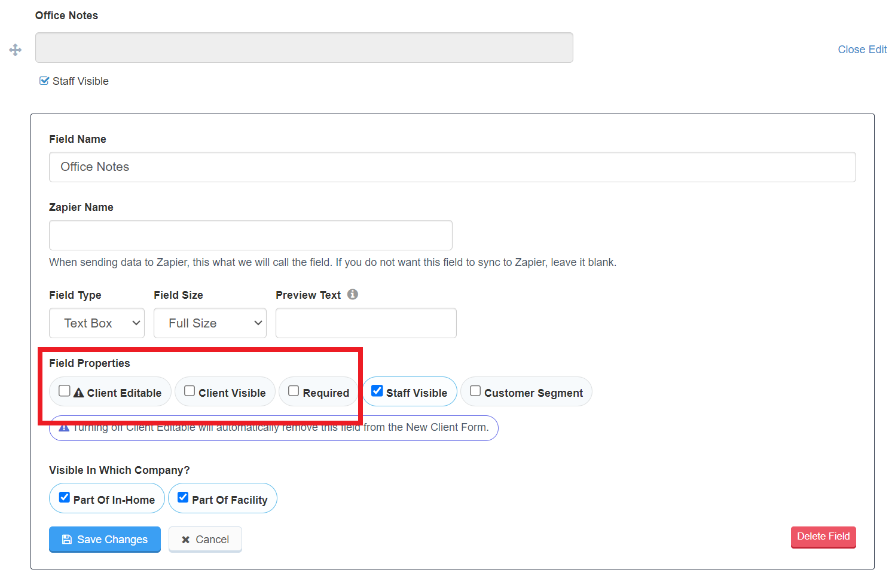Uncheck Part Of Facility company
The image size is (895, 588).
click(x=183, y=497)
